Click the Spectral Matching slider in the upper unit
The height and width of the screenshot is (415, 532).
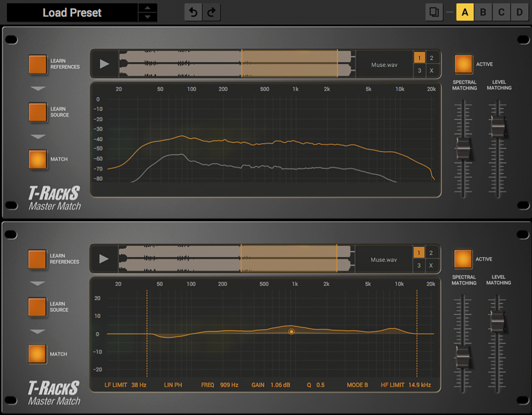pos(463,149)
